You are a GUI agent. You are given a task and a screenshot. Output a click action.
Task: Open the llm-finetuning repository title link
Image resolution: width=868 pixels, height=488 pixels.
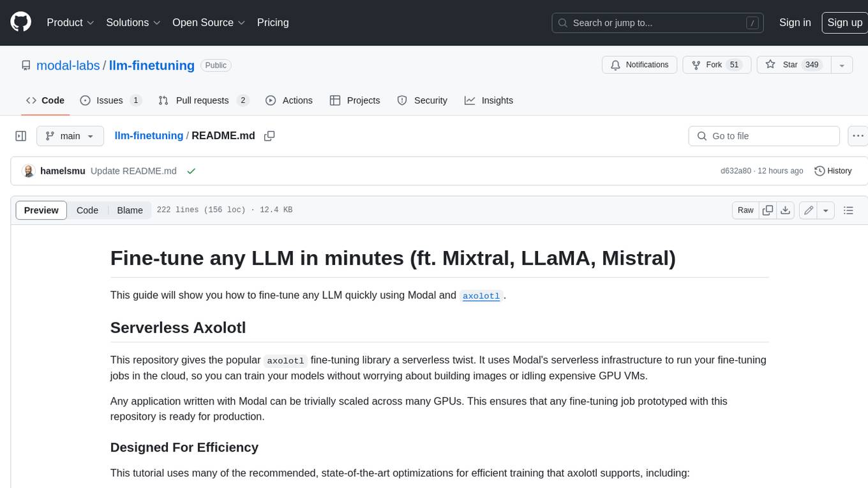[x=152, y=65]
